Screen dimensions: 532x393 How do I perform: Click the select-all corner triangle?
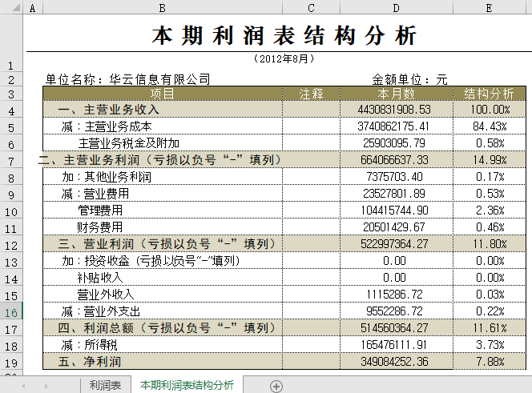(x=11, y=8)
